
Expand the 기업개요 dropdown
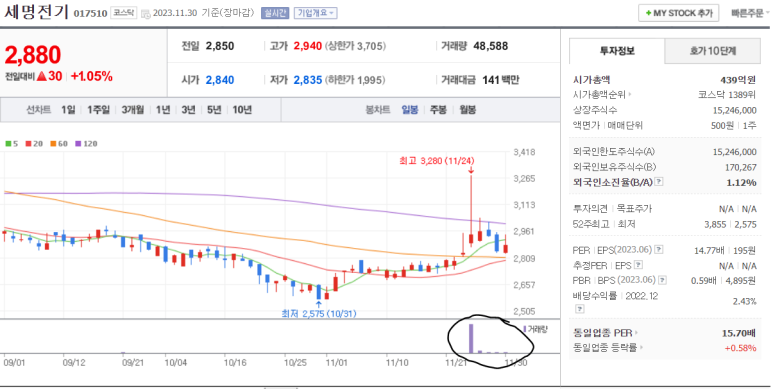pos(316,13)
